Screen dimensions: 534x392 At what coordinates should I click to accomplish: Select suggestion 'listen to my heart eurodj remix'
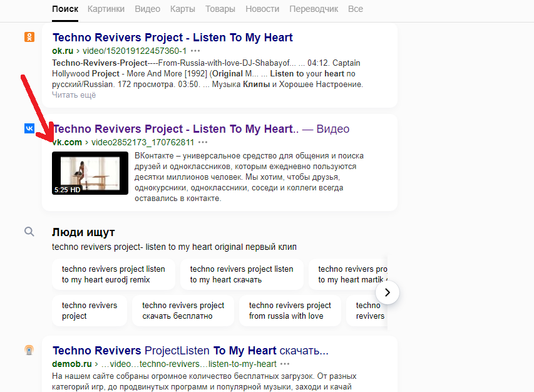click(113, 274)
